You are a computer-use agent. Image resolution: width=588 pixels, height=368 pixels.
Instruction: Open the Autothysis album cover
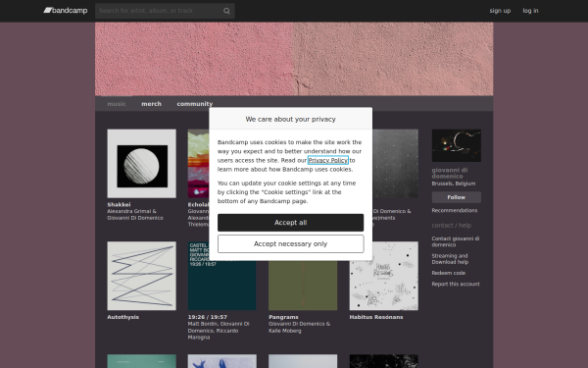click(141, 276)
